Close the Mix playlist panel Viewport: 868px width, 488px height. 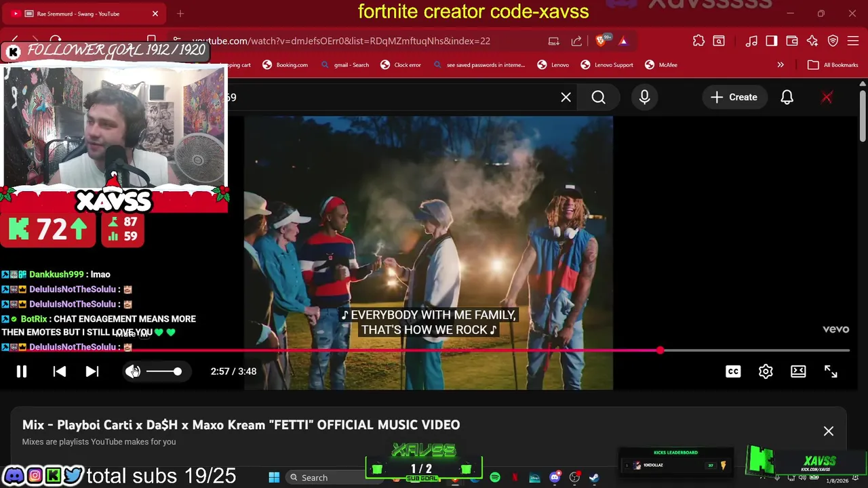pos(829,431)
